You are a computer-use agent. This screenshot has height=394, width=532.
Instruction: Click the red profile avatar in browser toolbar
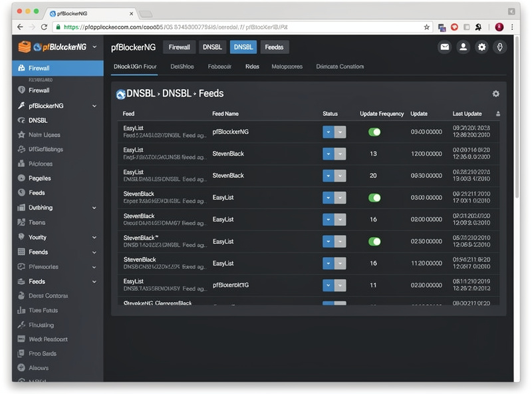tap(499, 27)
